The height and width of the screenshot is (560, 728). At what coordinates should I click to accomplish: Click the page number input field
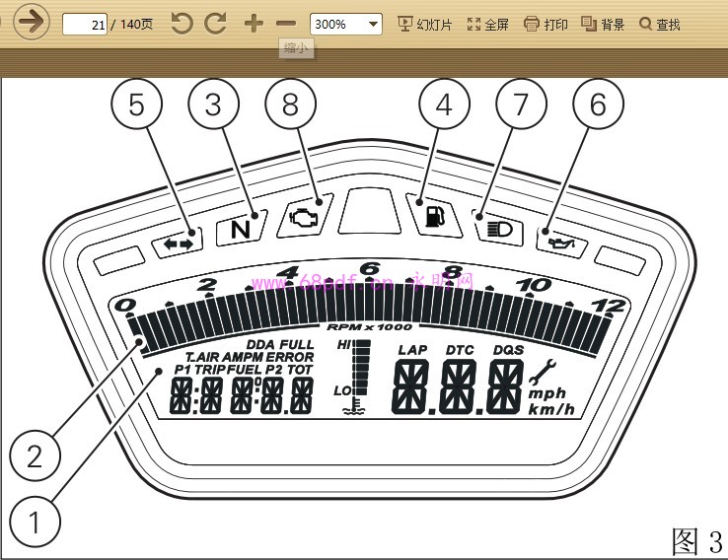[x=84, y=24]
